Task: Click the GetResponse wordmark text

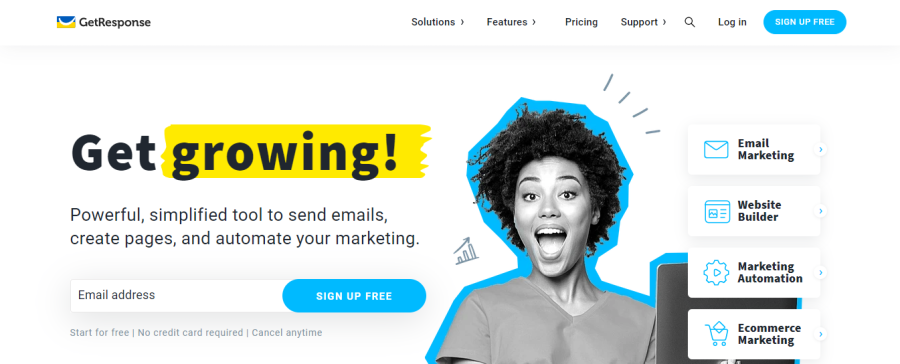Action: (115, 22)
